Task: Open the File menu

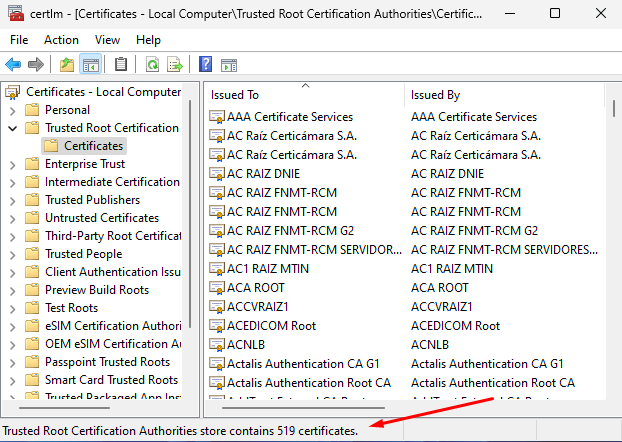Action: [19, 40]
